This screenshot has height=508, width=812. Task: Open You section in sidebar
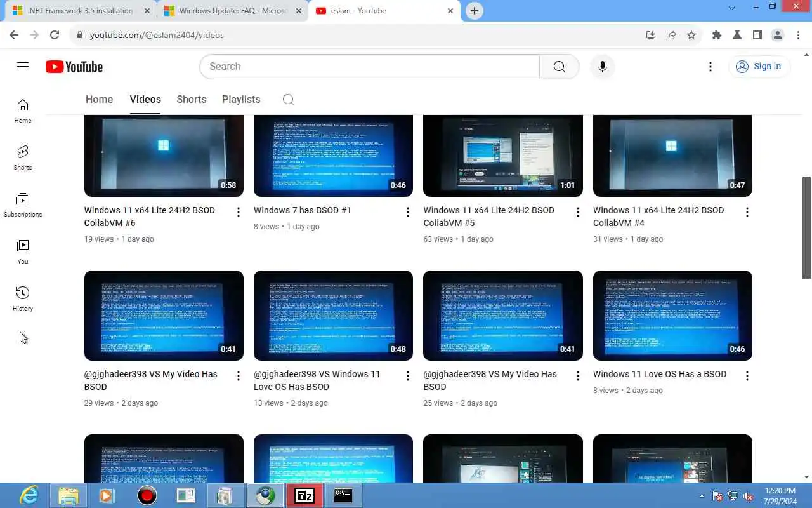tap(23, 252)
